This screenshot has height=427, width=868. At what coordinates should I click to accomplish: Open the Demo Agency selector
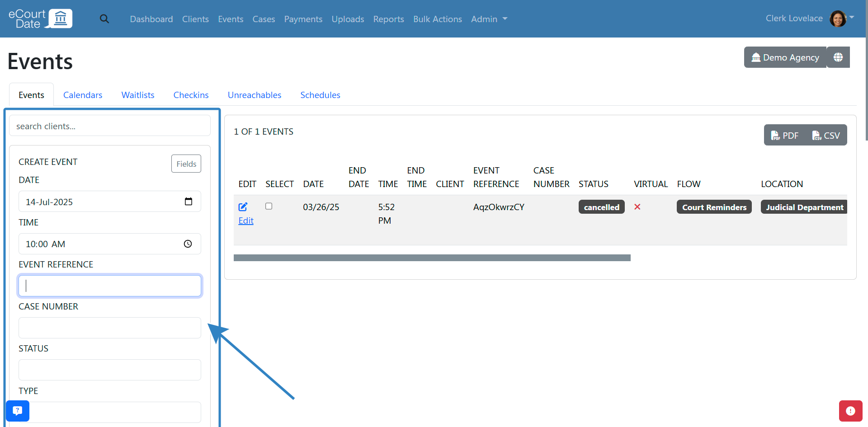785,57
